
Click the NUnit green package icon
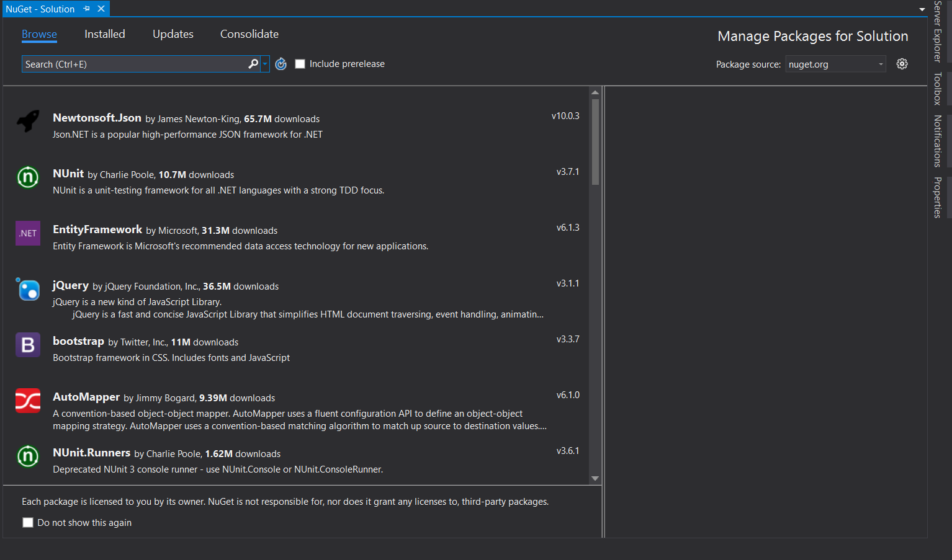[28, 177]
